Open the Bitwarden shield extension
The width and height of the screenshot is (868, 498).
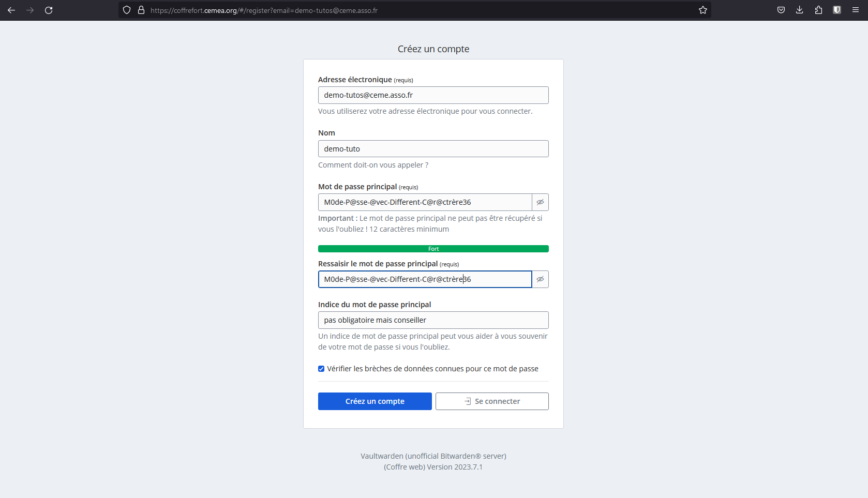(x=837, y=10)
